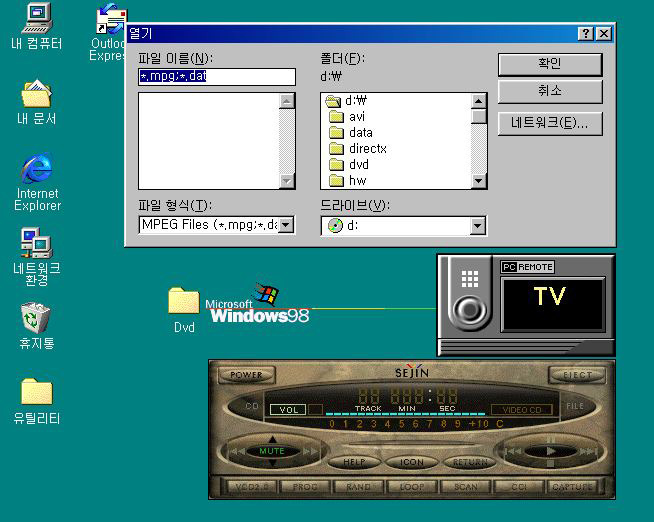Click the file list scroll down arrow
Image resolution: width=654 pixels, height=522 pixels.
[x=287, y=181]
